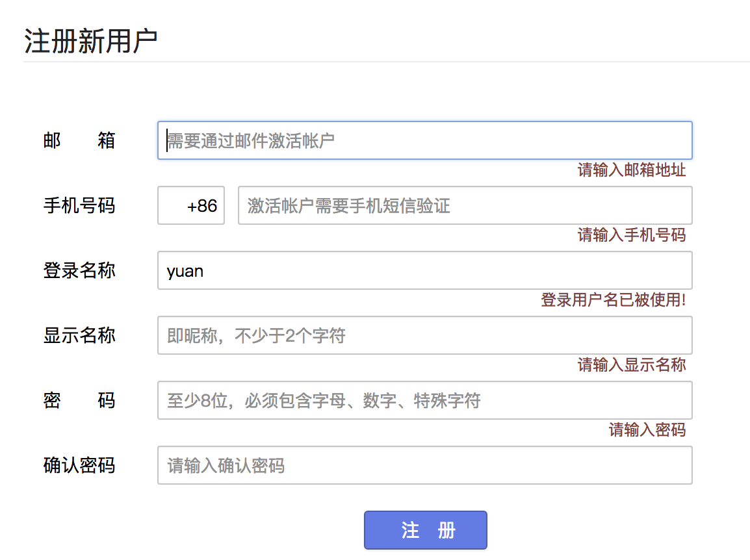Click the 登录名称 field label
Screen dimensions: 750x560
(79, 271)
